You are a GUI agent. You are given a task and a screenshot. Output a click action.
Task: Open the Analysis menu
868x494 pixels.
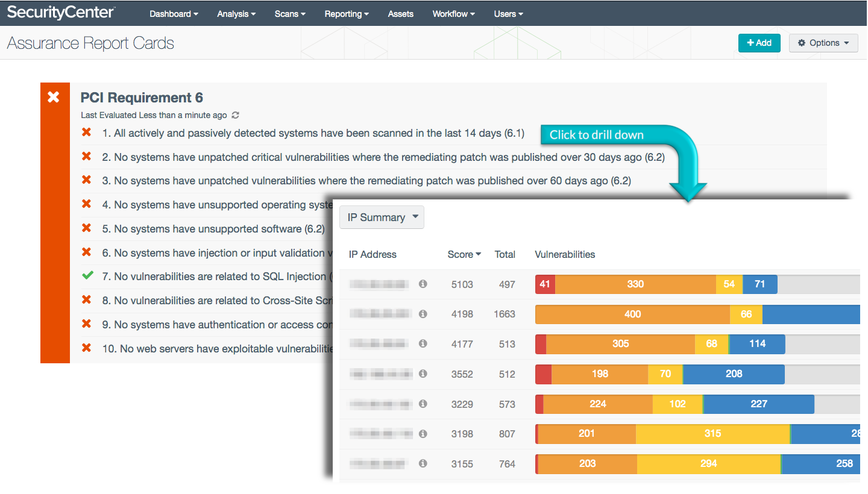coord(236,14)
